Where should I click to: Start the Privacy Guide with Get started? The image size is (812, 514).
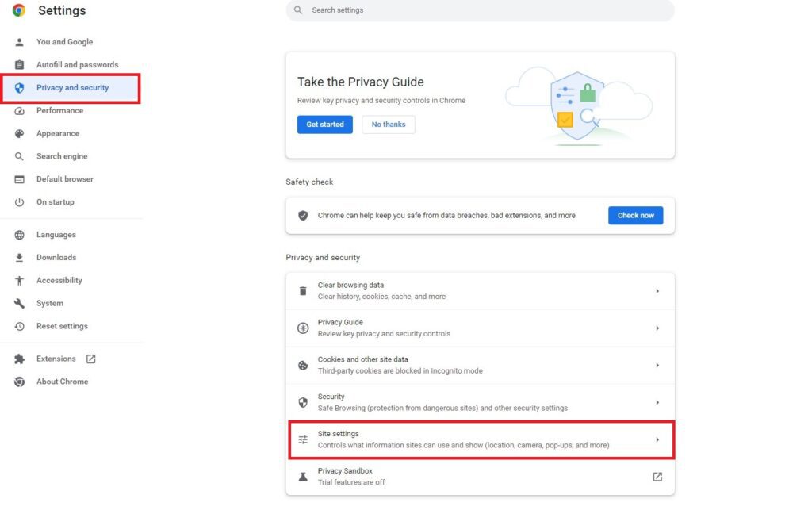(x=324, y=125)
